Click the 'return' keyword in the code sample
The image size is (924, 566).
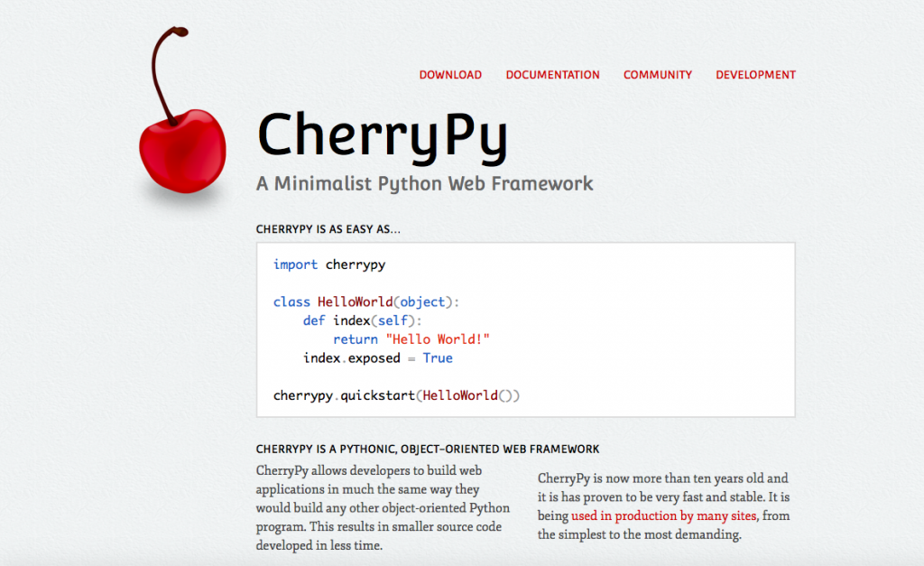(x=356, y=339)
